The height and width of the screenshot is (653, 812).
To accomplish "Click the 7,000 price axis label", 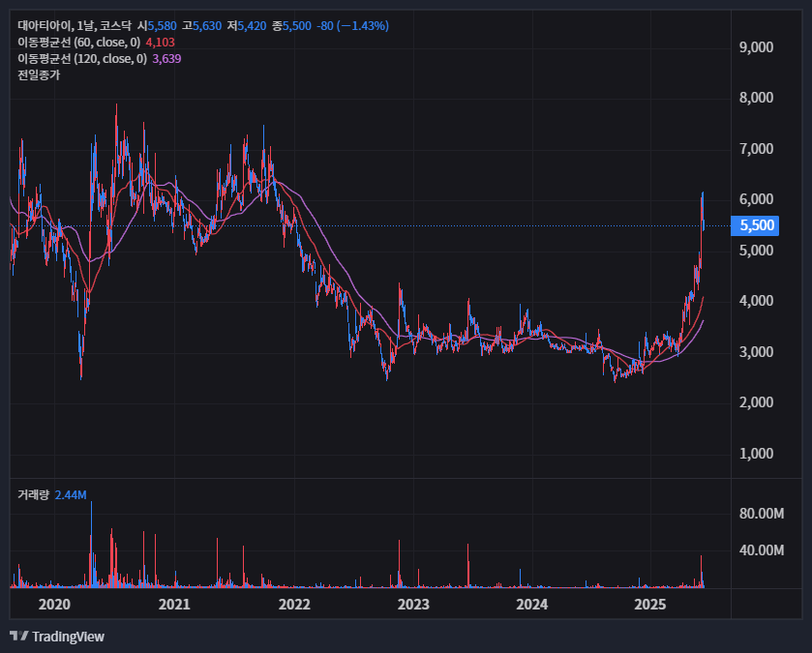I will (x=756, y=149).
